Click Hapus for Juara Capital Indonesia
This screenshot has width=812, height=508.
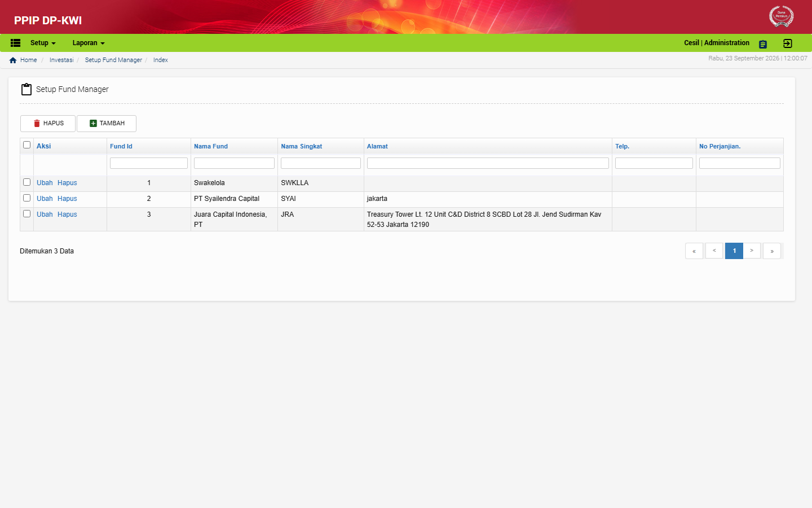pyautogui.click(x=67, y=214)
